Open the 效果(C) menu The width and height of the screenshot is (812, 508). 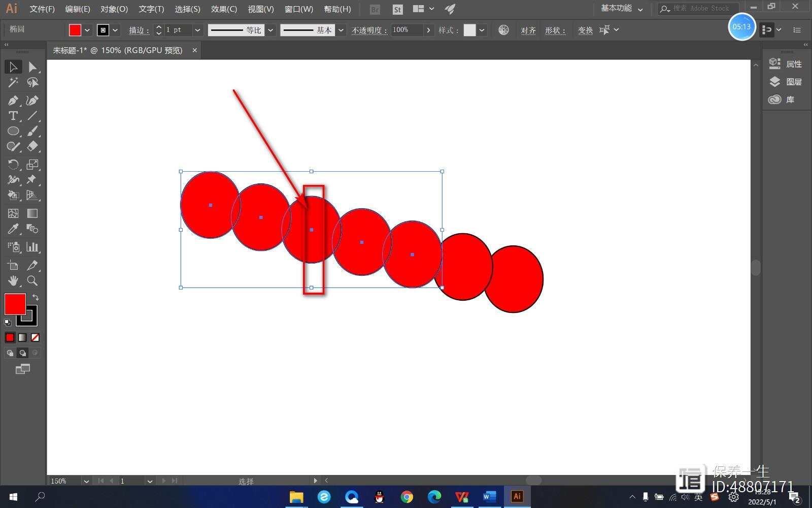tap(224, 9)
